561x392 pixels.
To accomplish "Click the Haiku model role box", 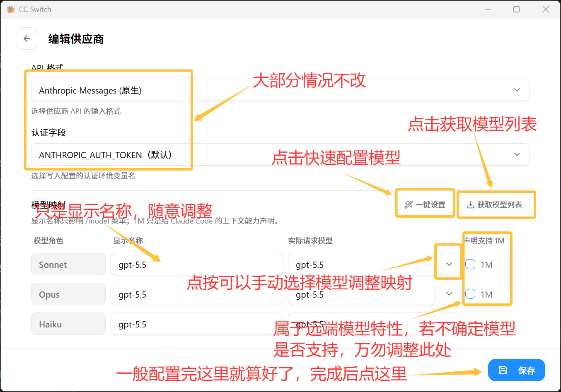I will [68, 324].
